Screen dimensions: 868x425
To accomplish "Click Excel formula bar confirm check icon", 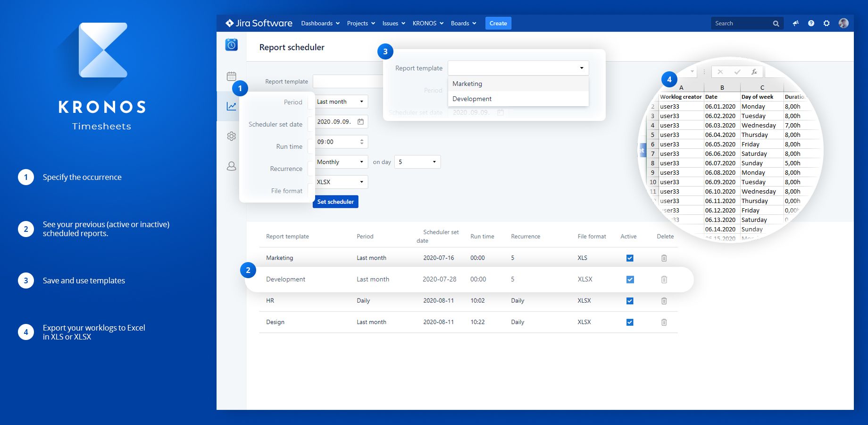I will [737, 72].
